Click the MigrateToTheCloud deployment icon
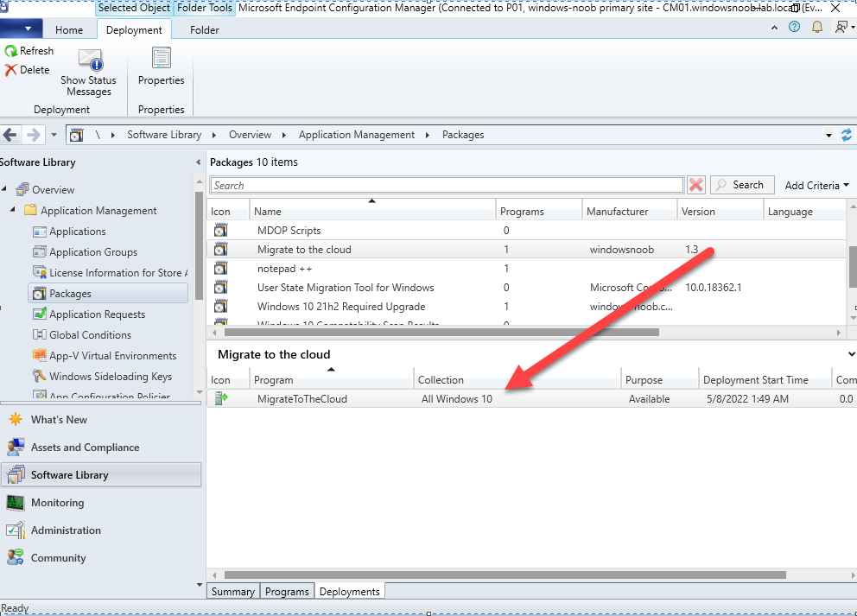 [x=221, y=399]
